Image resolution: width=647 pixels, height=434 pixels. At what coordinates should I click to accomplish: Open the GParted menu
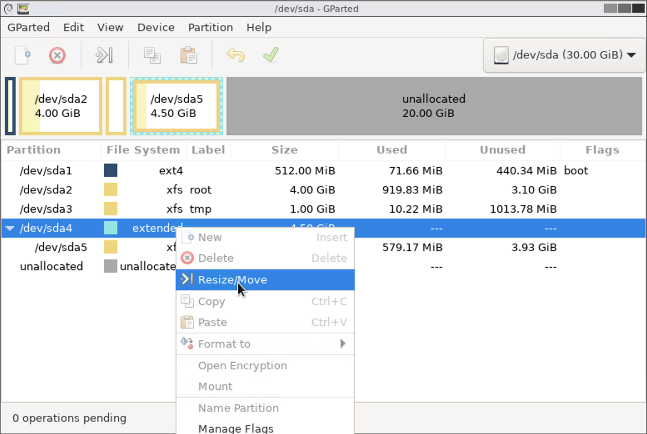click(x=28, y=27)
